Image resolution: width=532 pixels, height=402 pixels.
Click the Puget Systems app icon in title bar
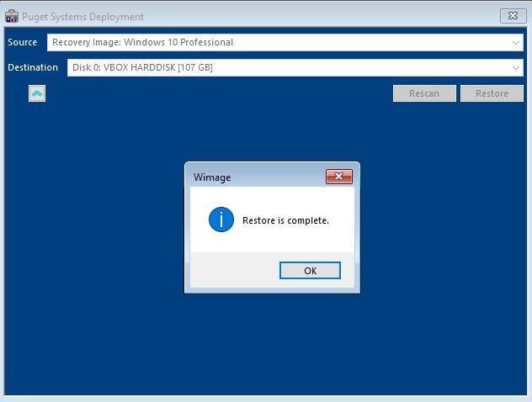point(12,17)
